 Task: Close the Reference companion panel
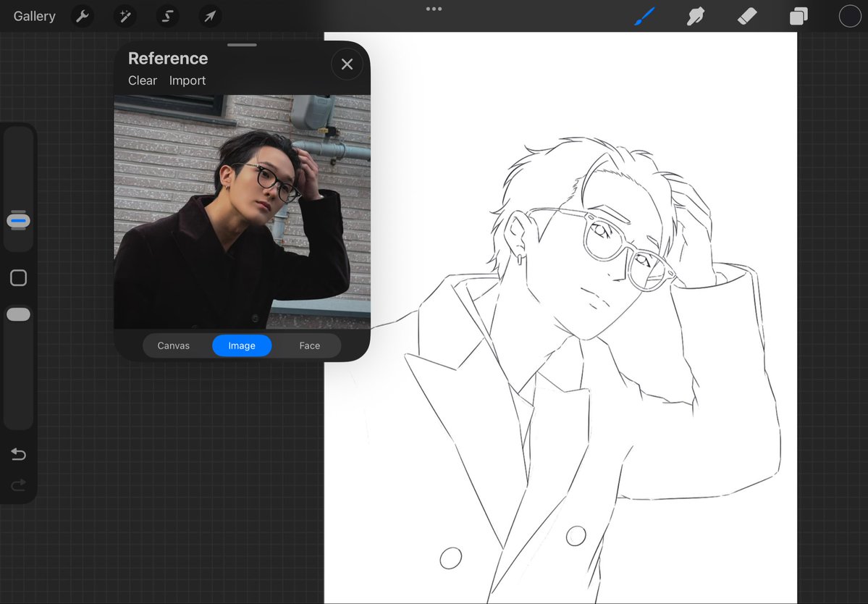(x=347, y=64)
